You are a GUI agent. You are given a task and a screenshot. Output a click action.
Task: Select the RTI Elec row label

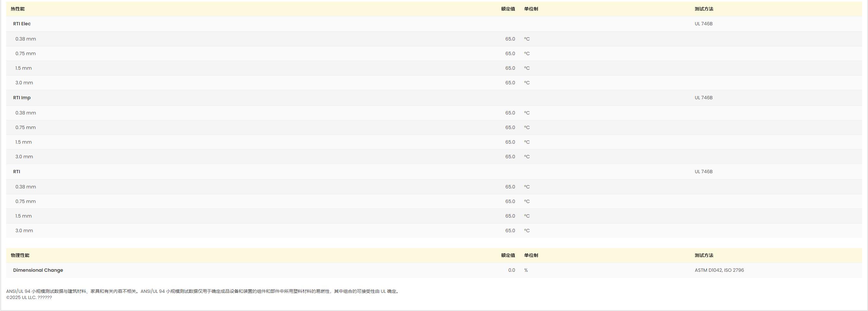point(22,24)
